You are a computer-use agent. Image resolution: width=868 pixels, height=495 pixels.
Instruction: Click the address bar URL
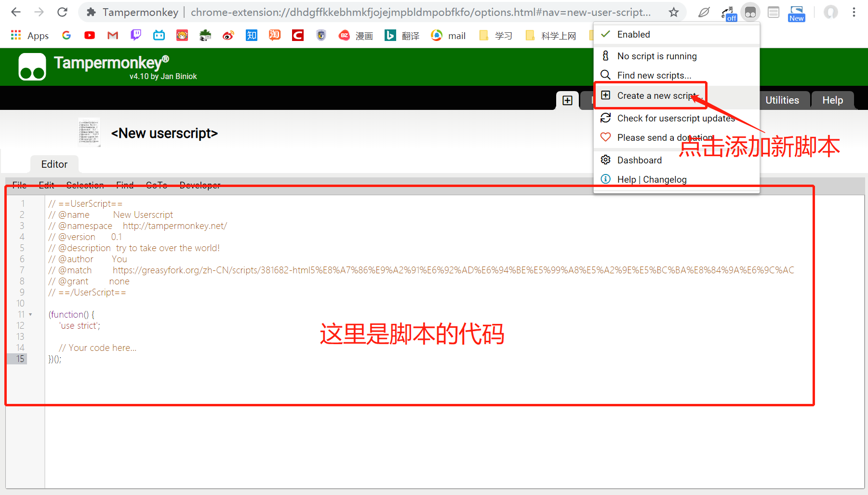(x=420, y=12)
